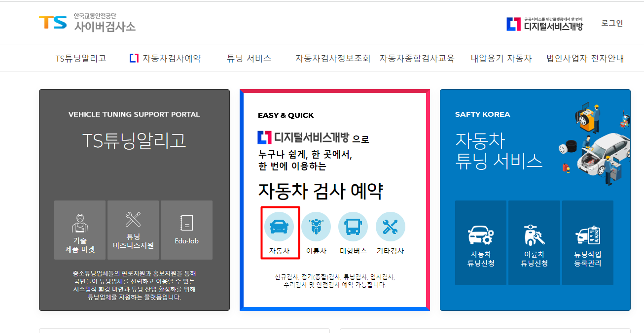
Task: Click the 기술 제품 마켓 tile
Action: [80, 230]
